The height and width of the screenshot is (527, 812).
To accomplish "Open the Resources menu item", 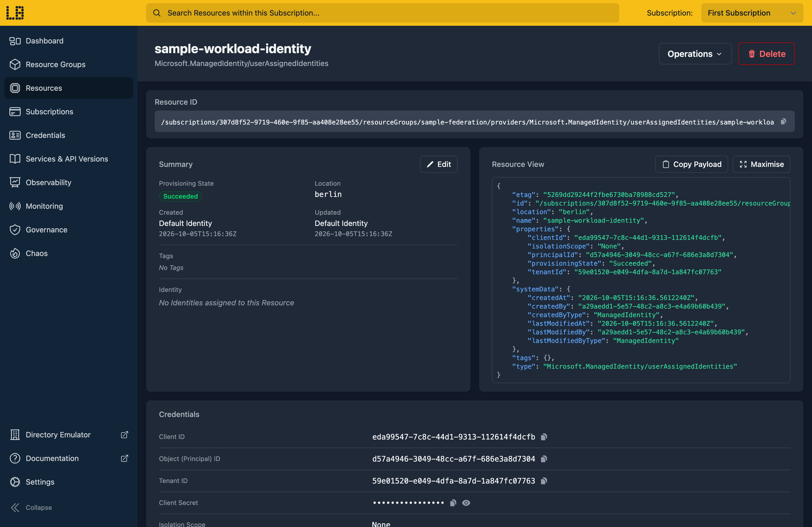I will click(68, 88).
